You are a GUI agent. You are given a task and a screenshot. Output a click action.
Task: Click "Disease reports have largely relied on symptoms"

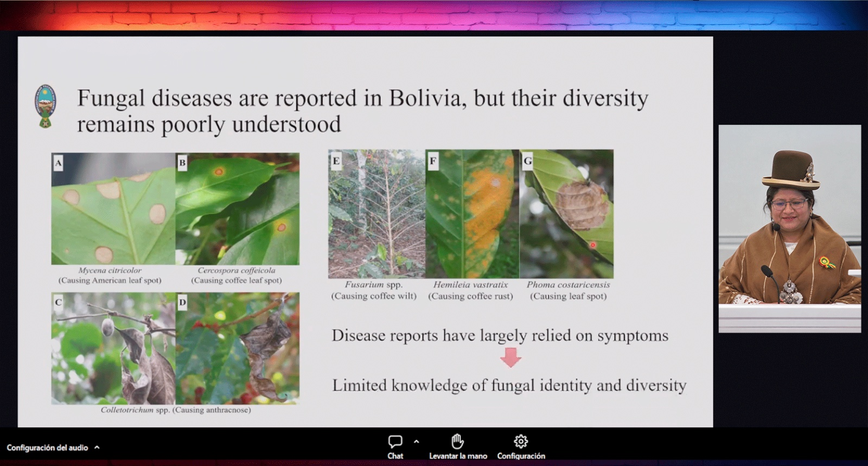(500, 336)
